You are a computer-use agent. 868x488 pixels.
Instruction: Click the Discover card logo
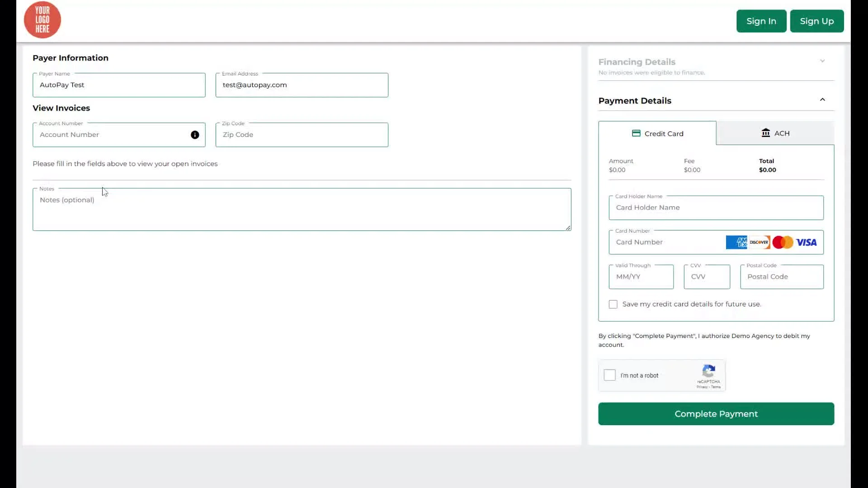759,242
